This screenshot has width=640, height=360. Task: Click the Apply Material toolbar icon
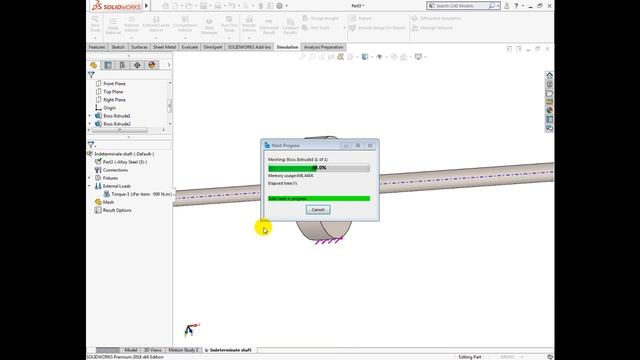[x=113, y=26]
